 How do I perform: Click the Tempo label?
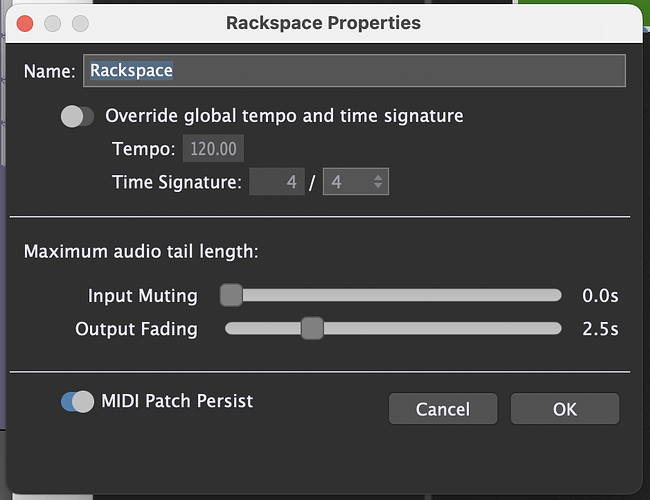click(x=144, y=149)
